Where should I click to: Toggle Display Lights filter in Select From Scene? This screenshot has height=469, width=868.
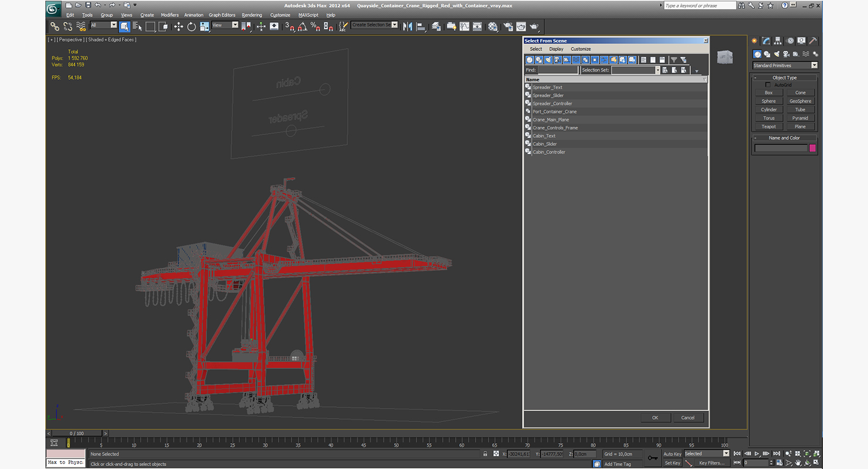click(x=548, y=60)
